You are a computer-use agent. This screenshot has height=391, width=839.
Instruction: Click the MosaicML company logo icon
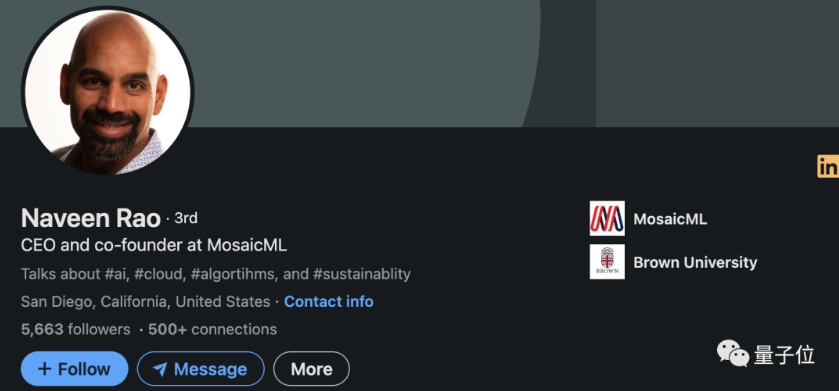(607, 218)
